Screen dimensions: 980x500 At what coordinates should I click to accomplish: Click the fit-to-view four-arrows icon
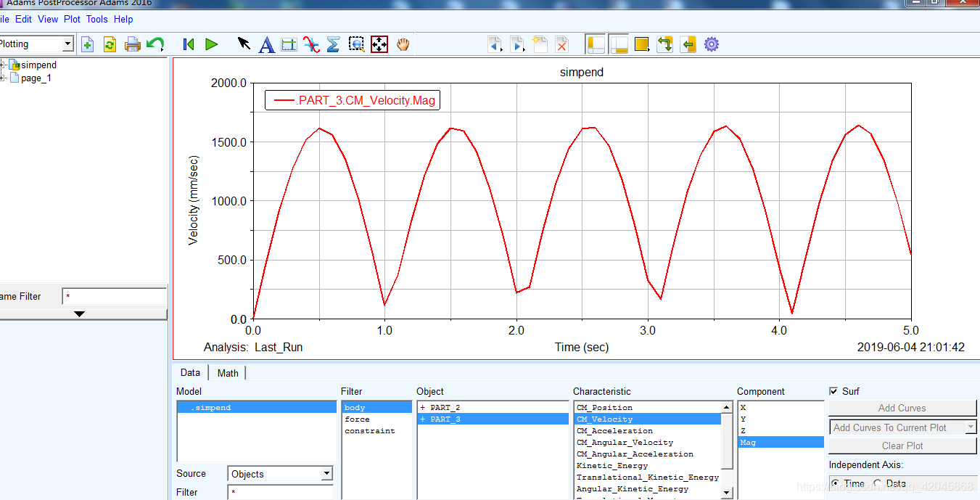pos(379,45)
